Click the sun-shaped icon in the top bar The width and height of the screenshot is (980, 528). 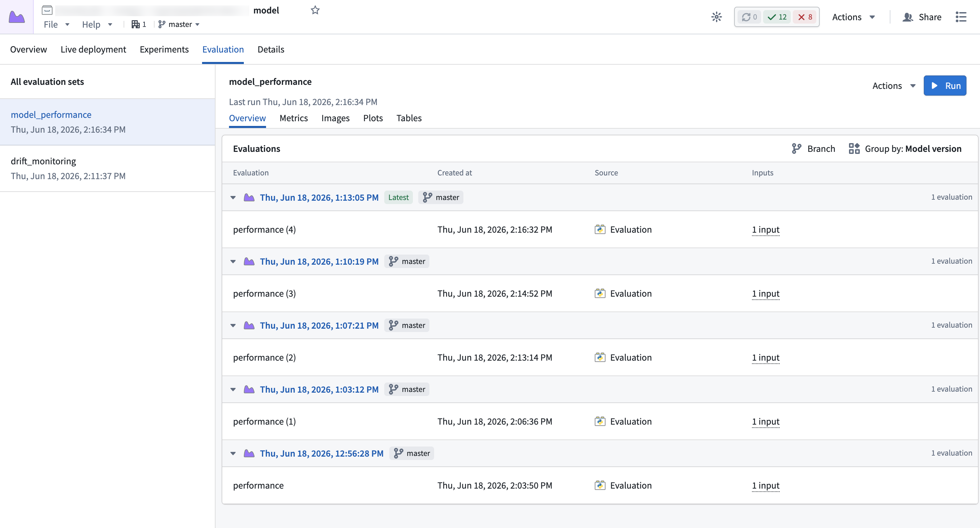[x=716, y=17]
